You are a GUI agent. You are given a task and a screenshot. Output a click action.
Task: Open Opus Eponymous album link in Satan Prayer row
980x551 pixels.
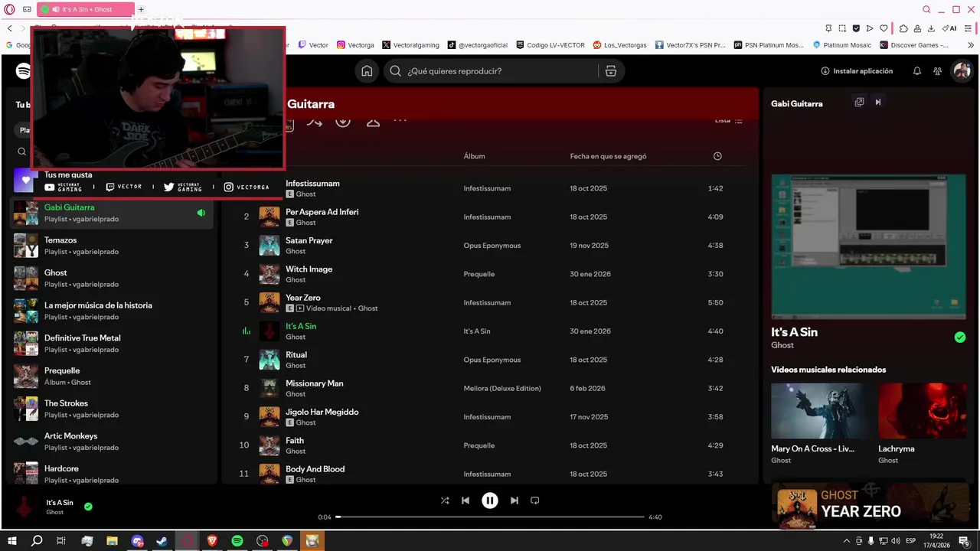pos(492,246)
